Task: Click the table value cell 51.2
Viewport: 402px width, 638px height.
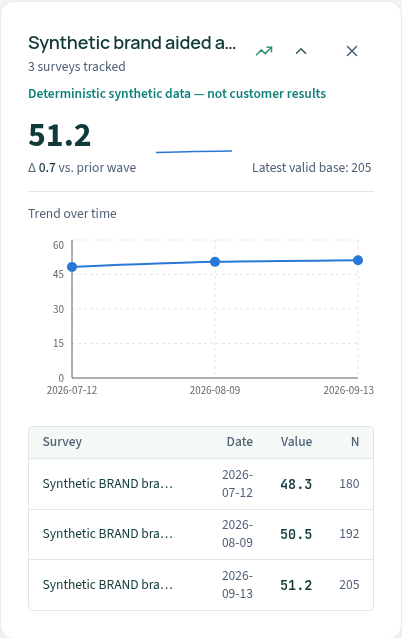Action: pyautogui.click(x=296, y=585)
